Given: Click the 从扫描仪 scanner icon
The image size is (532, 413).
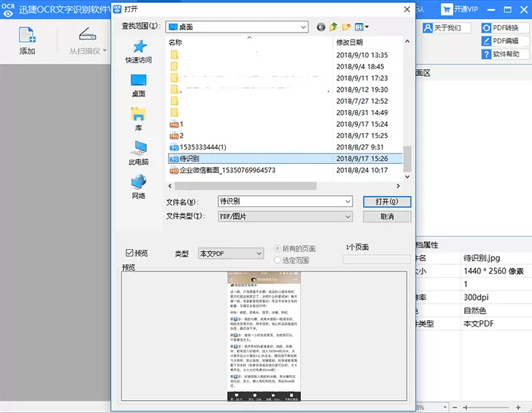Looking at the screenshot, I should (x=87, y=34).
